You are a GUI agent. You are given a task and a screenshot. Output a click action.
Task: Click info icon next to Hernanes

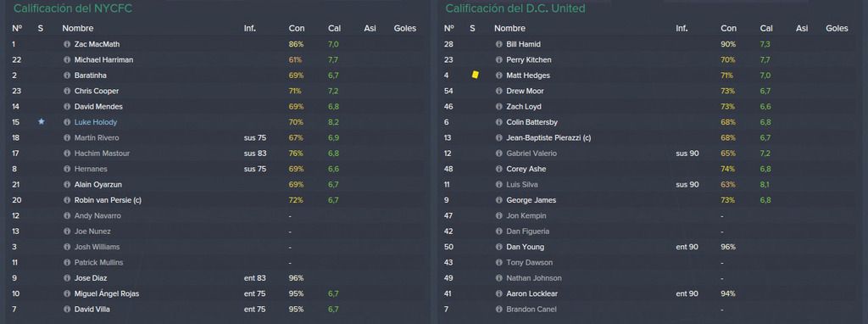67,169
